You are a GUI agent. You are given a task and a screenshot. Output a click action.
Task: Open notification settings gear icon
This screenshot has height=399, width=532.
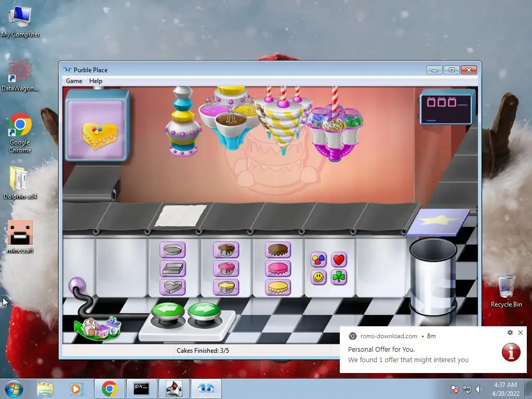coord(510,332)
